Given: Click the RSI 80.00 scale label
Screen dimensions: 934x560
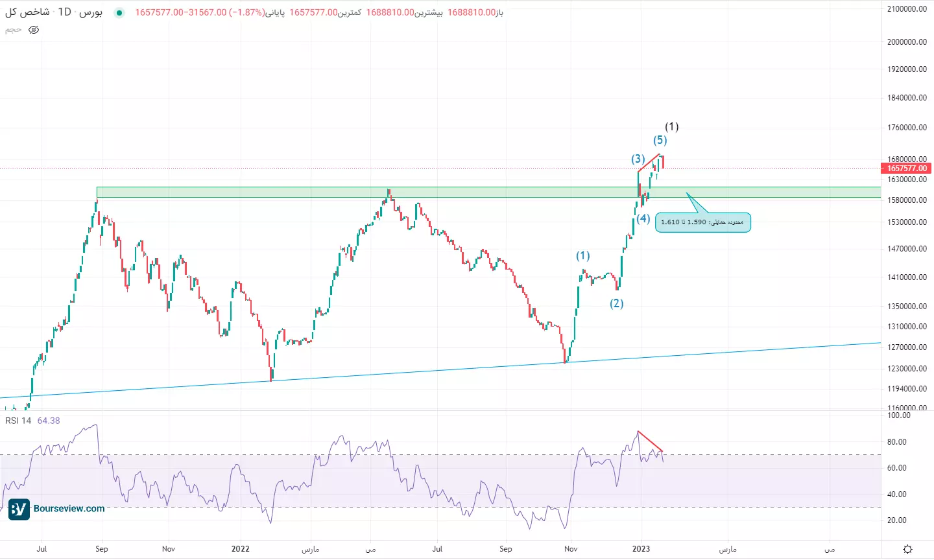Looking at the screenshot, I should tap(897, 442).
